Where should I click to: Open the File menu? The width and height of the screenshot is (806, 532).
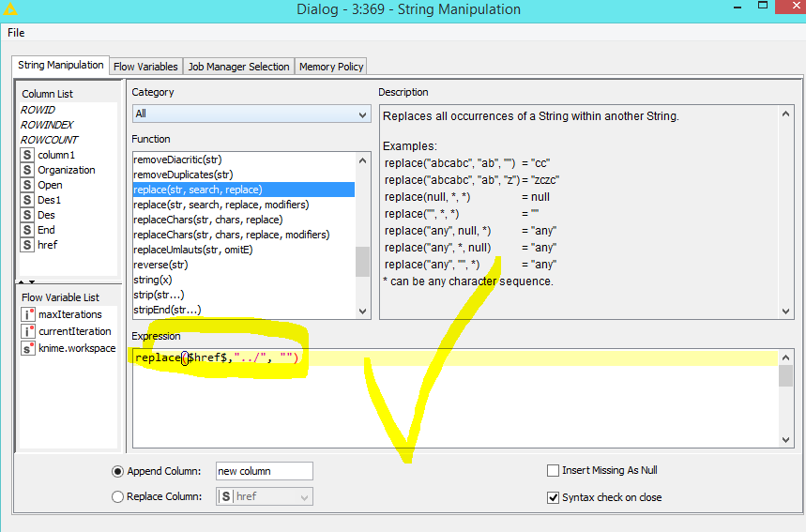(x=16, y=33)
